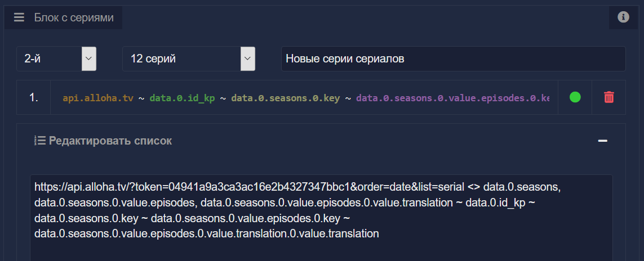The width and height of the screenshot is (644, 261).
Task: Click the hamburger menu icon
Action: click(19, 17)
